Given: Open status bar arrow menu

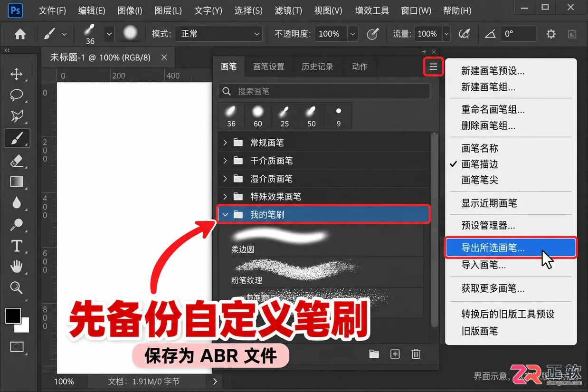Looking at the screenshot, I should 215,381.
